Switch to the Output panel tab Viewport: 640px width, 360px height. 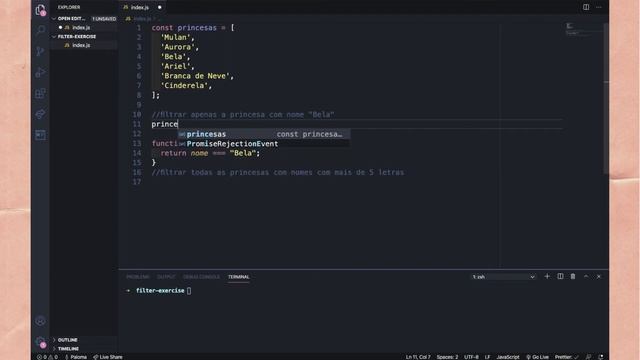click(x=166, y=277)
